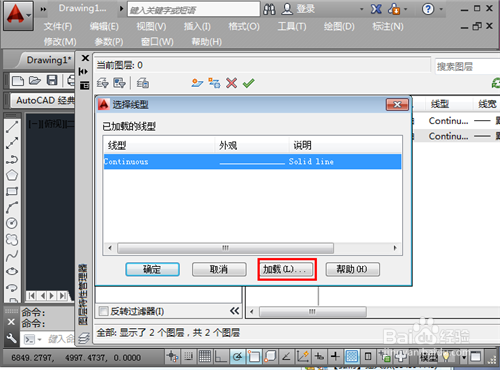Expand the document title arrow next to Drawing1
Screen dimensions: 500x370
(x=121, y=8)
